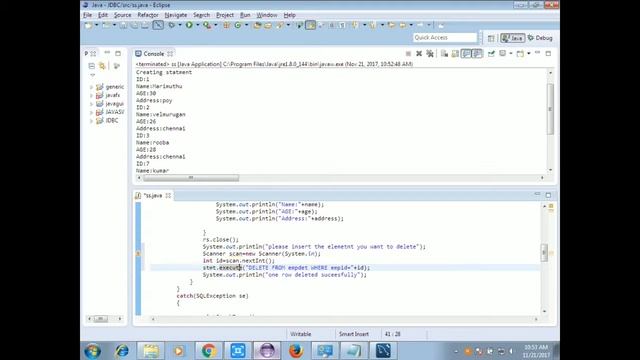The width and height of the screenshot is (640, 360).
Task: Click the console vertical scrollbar thumb
Action: pos(550,109)
